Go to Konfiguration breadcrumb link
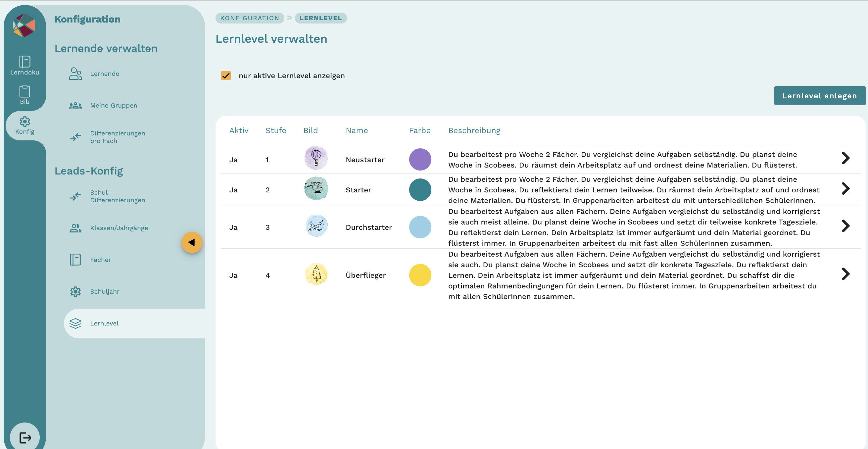 tap(250, 18)
